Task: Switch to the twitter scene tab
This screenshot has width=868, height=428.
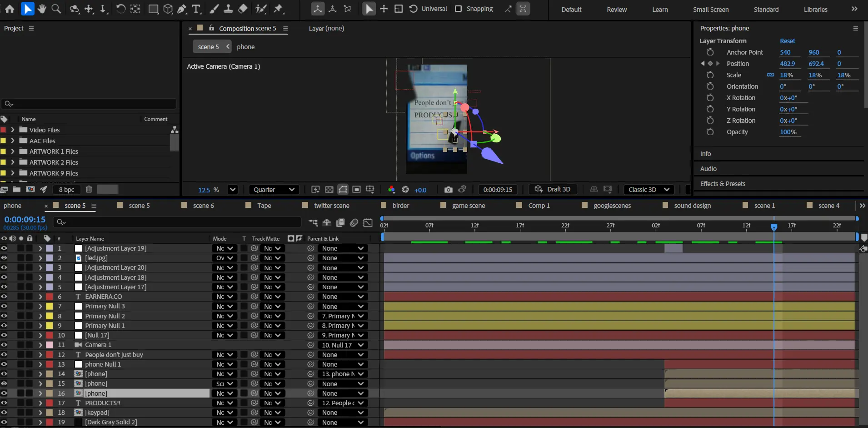Action: coord(331,206)
